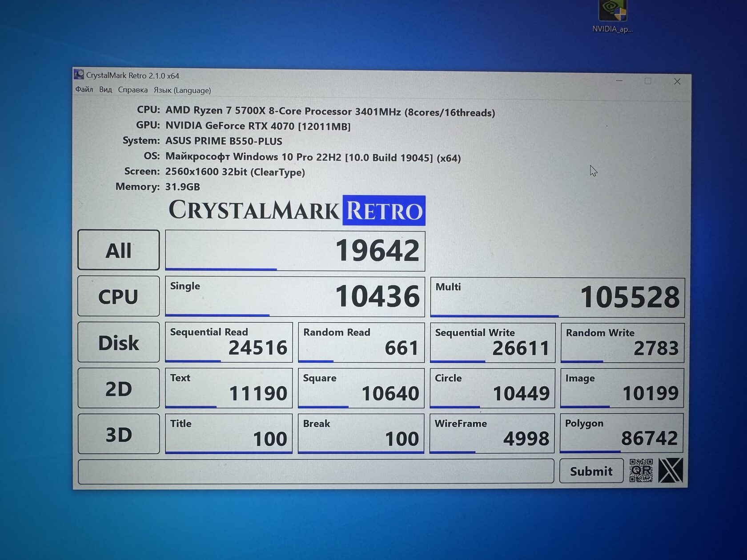The width and height of the screenshot is (747, 560).
Task: Click the 3D Break score cell
Action: 361,434
